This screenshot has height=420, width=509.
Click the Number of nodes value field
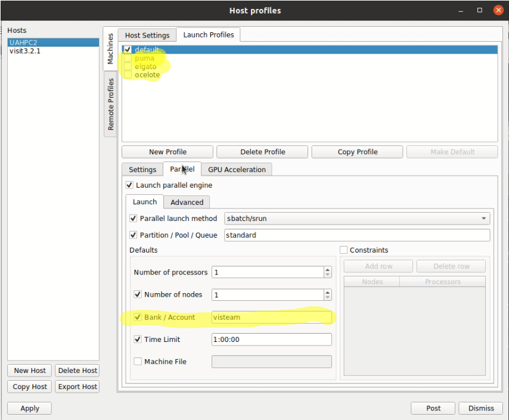pyautogui.click(x=268, y=295)
